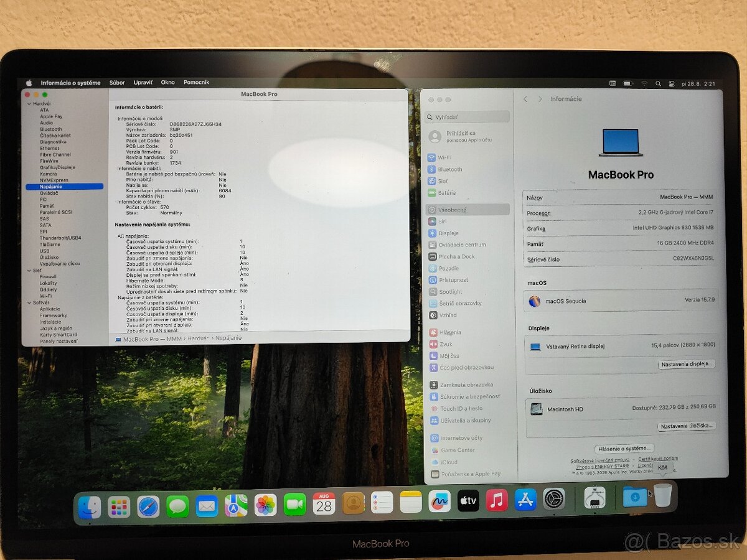Open the Súbor menu

117,82
